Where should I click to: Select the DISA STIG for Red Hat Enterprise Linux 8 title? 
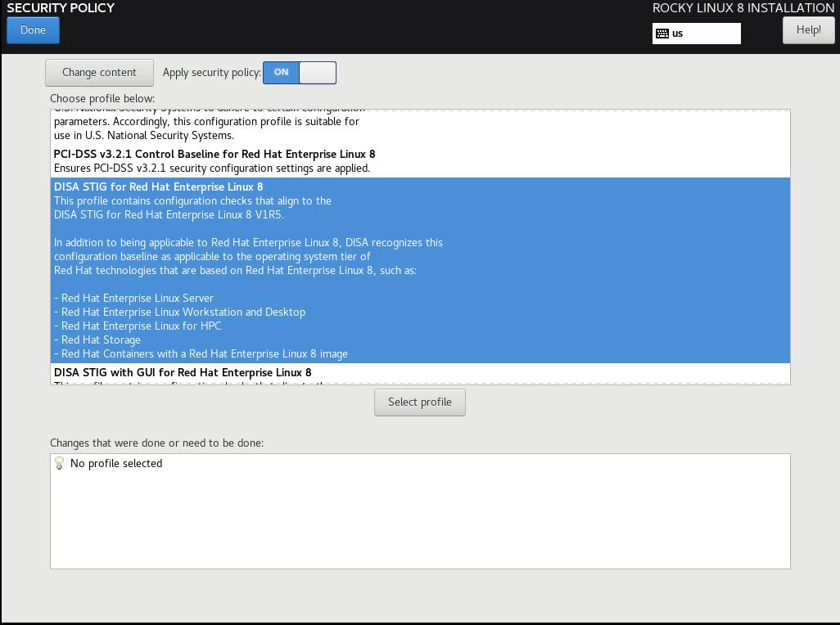pos(159,187)
